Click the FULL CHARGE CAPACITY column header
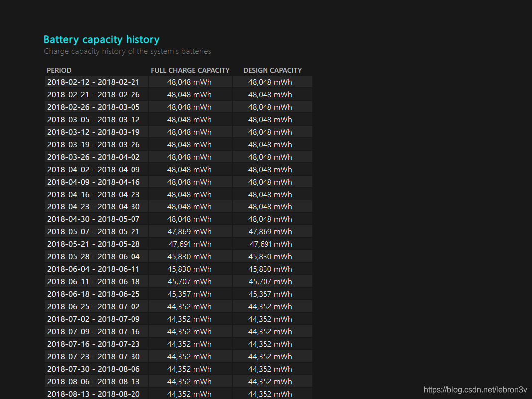The height and width of the screenshot is (399, 532). (190, 70)
